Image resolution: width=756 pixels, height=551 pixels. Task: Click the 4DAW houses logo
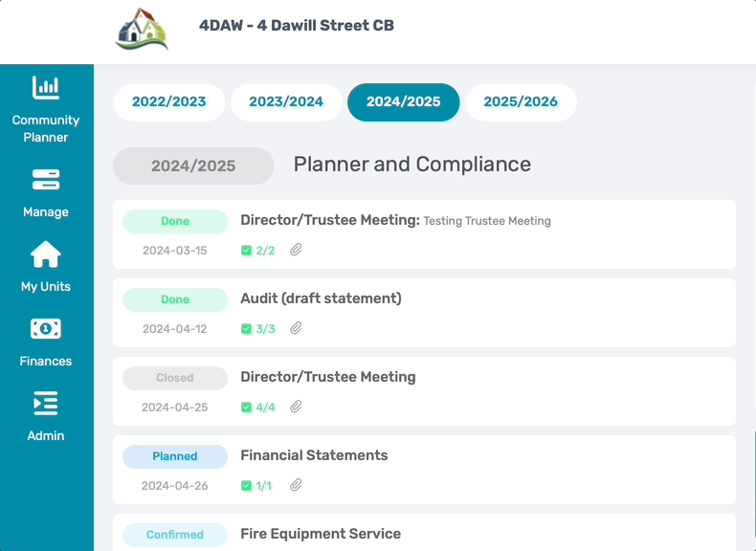142,29
